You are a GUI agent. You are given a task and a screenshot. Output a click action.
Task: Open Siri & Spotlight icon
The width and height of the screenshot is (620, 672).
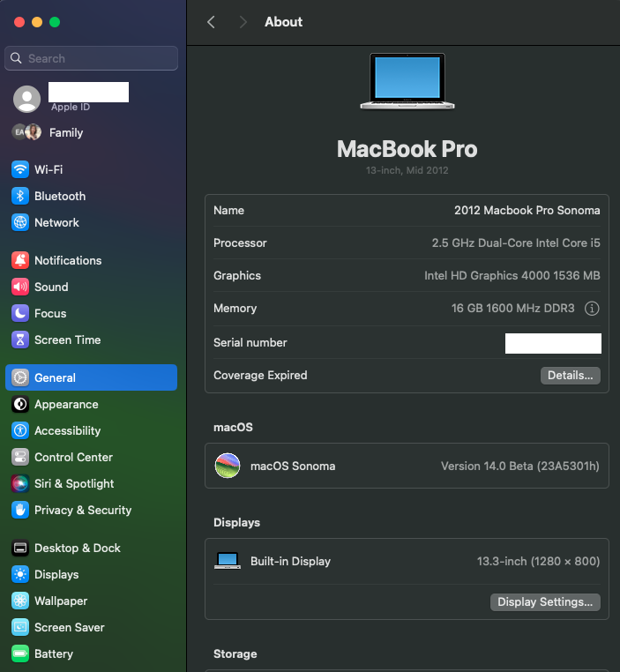20,483
